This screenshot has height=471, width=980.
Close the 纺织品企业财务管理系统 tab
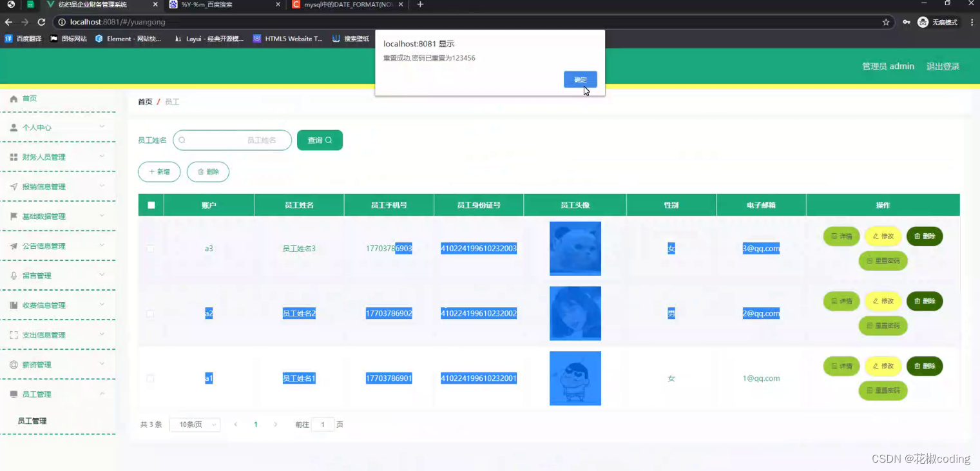155,5
